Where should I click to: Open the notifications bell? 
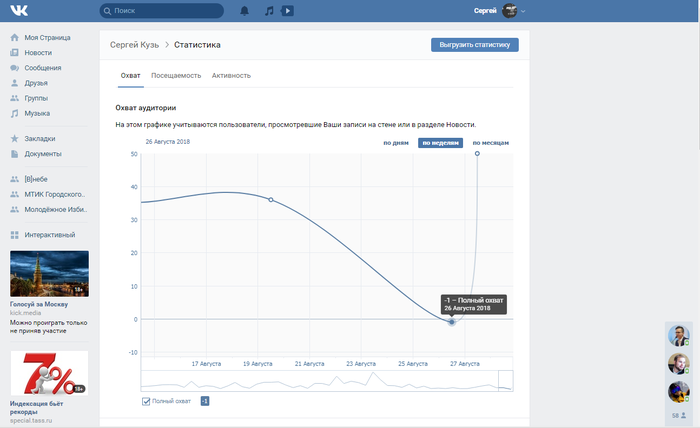[x=244, y=11]
